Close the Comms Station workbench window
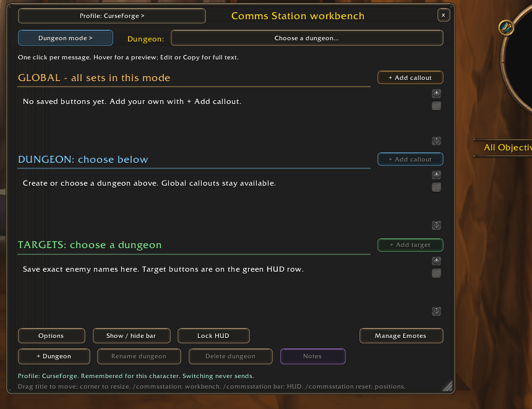 coord(443,15)
